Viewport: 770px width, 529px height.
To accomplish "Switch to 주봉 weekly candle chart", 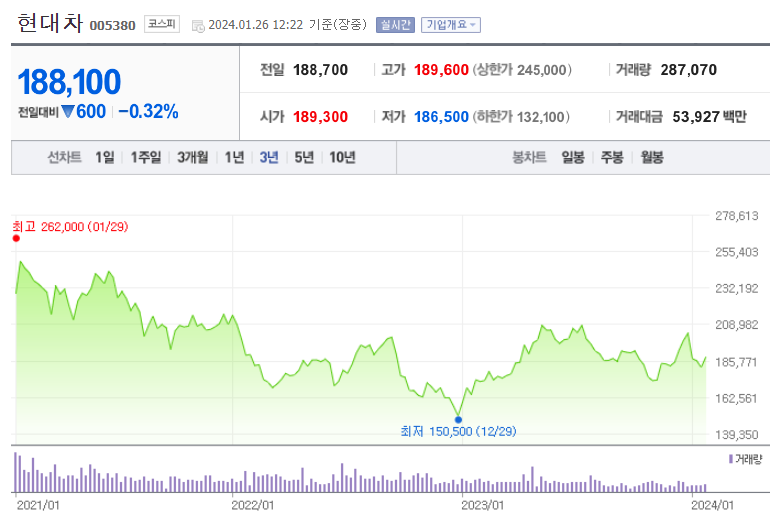I will tap(612, 157).
